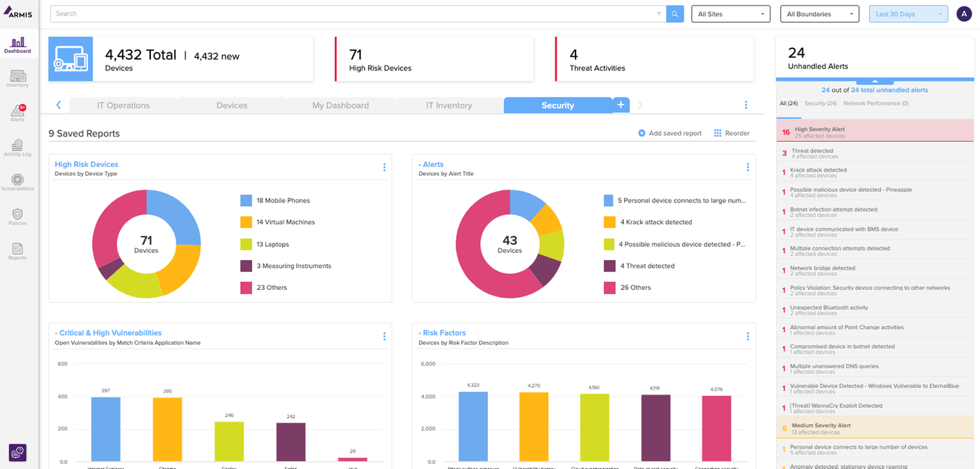Activate the All (24) alerts filter

[789, 103]
